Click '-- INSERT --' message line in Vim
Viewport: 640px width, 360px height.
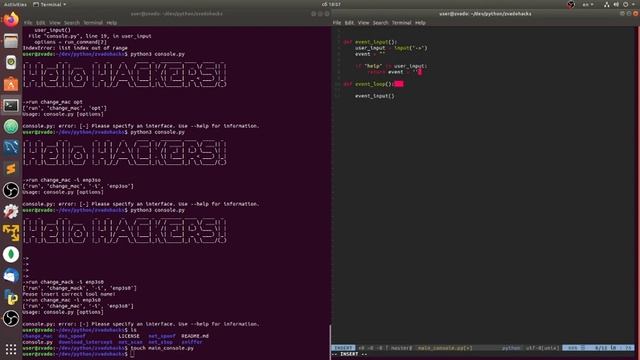pos(349,354)
